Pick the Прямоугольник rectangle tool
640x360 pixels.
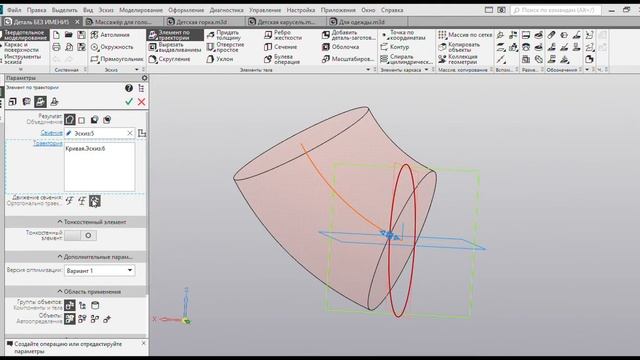point(117,59)
